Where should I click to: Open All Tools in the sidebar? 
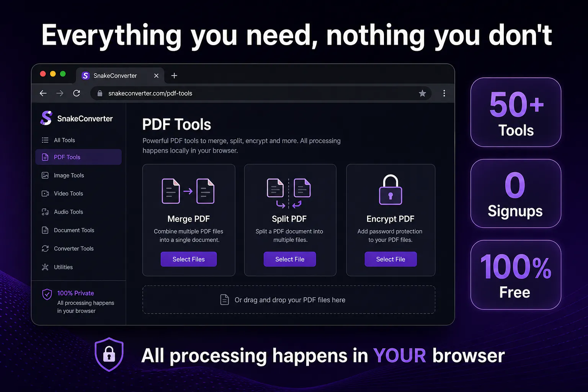pyautogui.click(x=78, y=140)
